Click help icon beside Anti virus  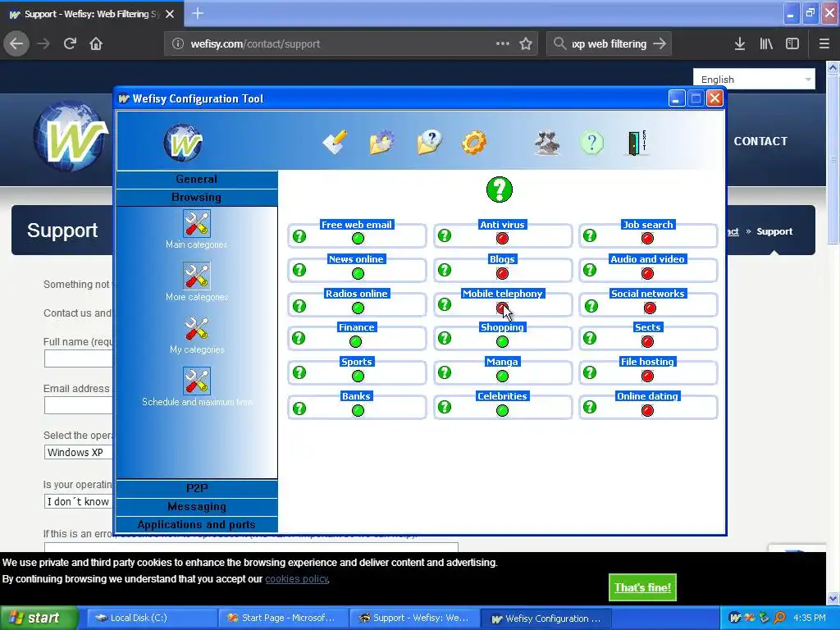point(445,235)
